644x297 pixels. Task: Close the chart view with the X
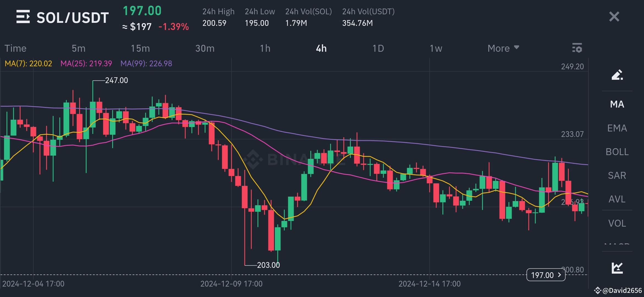pos(614,16)
